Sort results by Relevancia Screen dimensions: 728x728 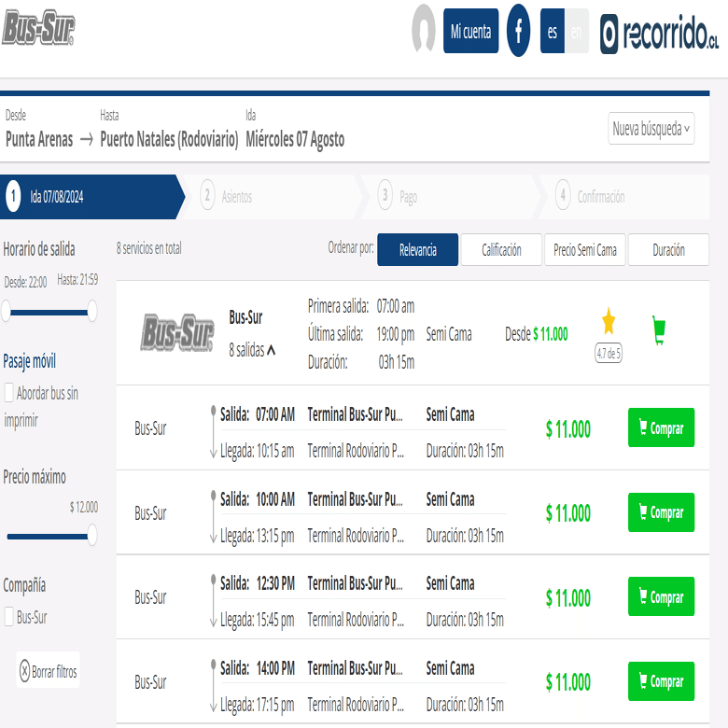click(x=417, y=250)
